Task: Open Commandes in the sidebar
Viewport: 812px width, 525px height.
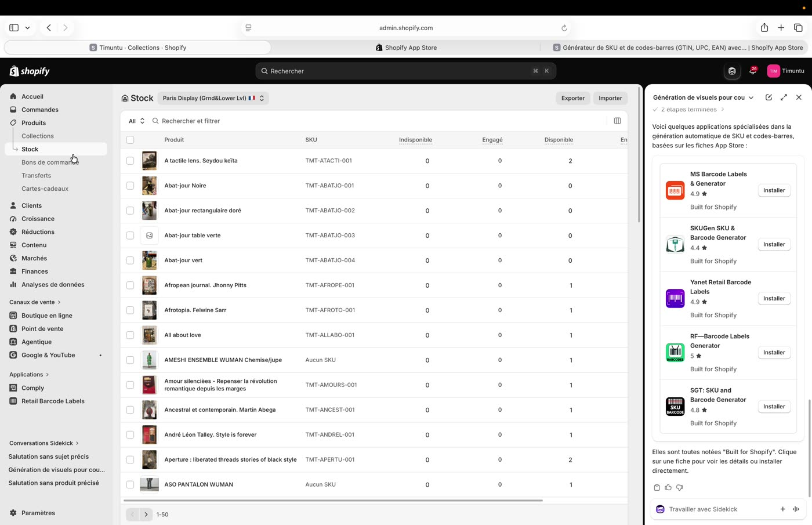Action: 40,110
